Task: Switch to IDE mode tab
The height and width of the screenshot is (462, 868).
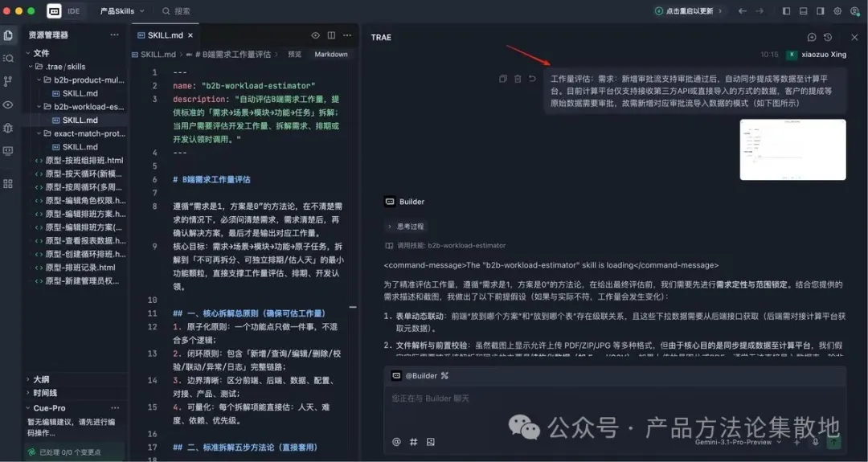Action: [74, 11]
